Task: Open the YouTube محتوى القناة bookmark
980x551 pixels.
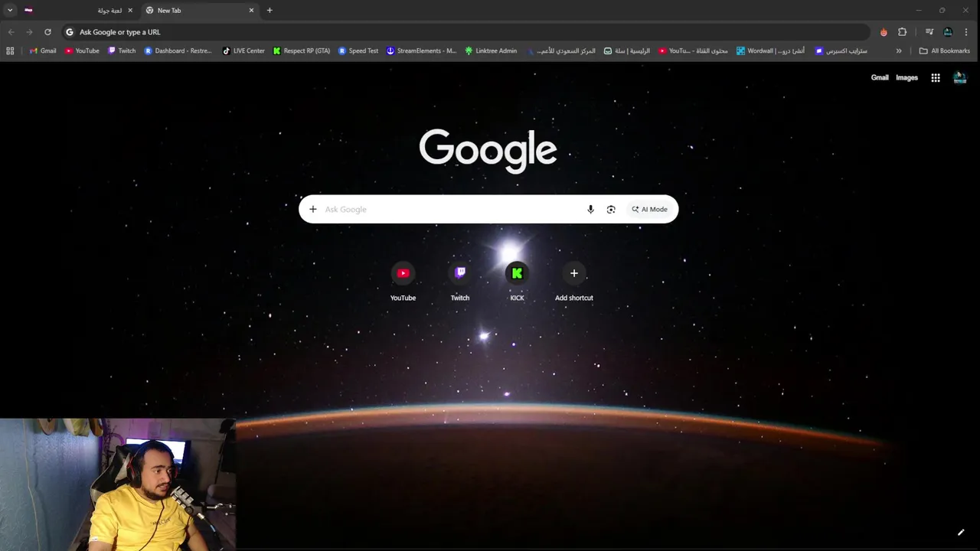Action: click(x=693, y=51)
